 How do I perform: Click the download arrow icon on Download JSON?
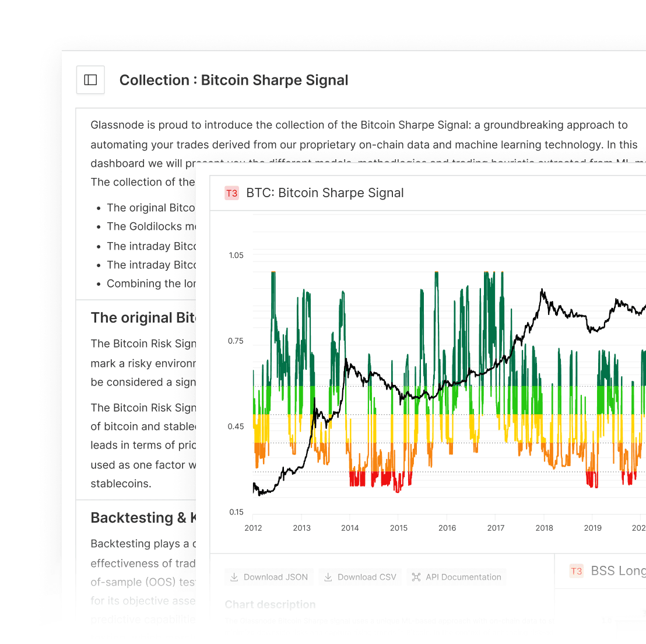click(236, 577)
